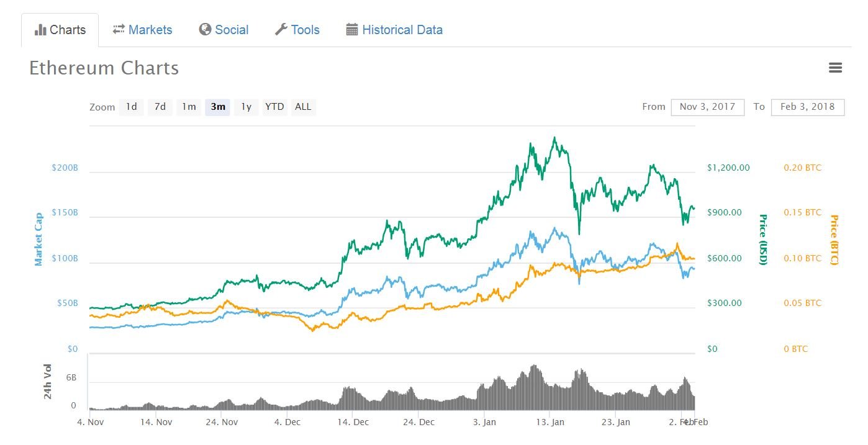Image resolution: width=868 pixels, height=445 pixels.
Task: Click the wrench icon beside Tools
Action: click(x=281, y=30)
